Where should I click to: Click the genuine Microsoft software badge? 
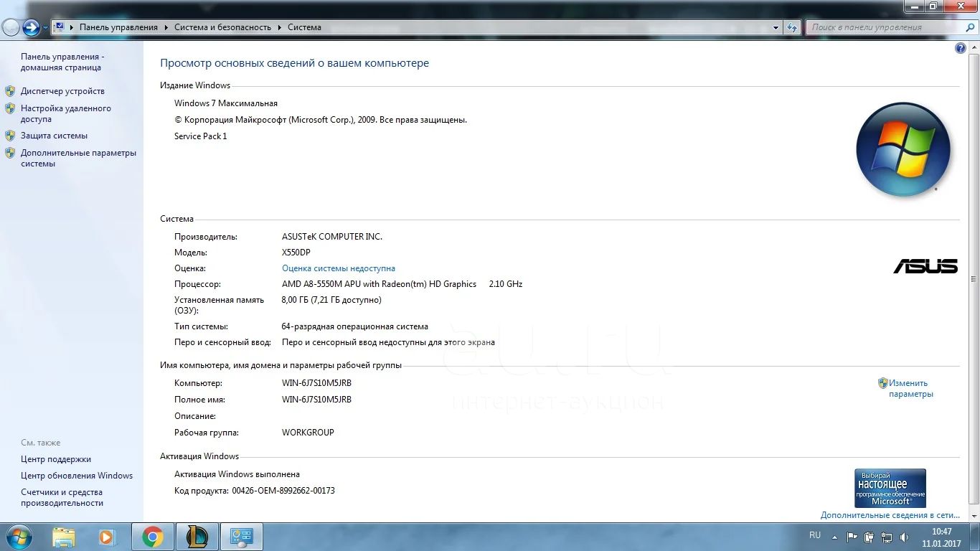coord(890,489)
